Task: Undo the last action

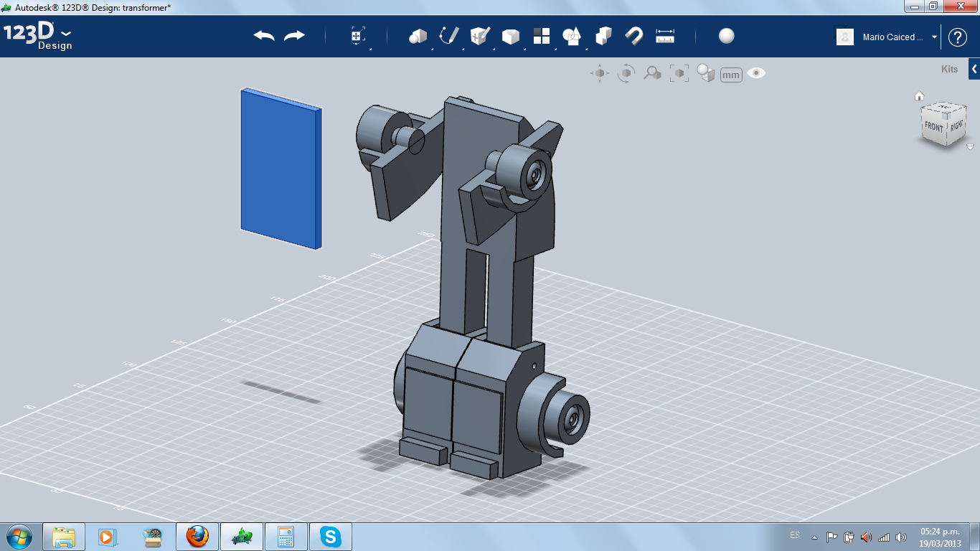Action: pyautogui.click(x=264, y=36)
